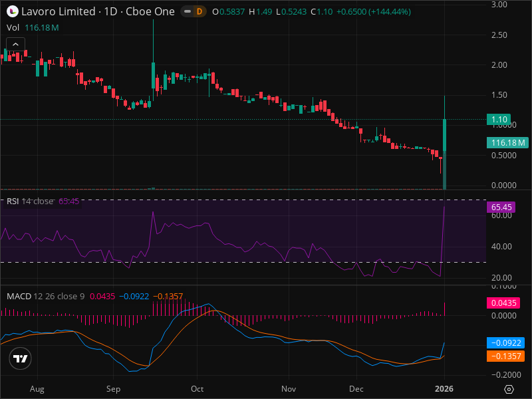Click the grey dash market status badge

(188, 12)
